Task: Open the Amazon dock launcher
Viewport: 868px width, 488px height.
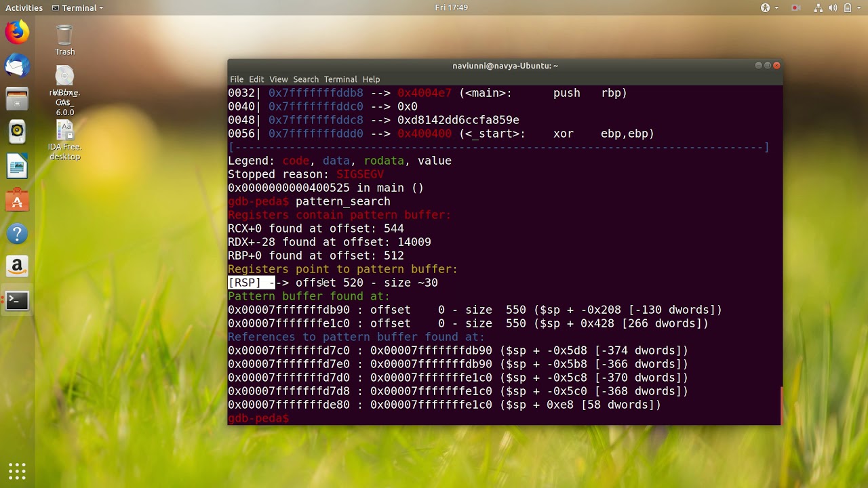Action: tap(17, 267)
